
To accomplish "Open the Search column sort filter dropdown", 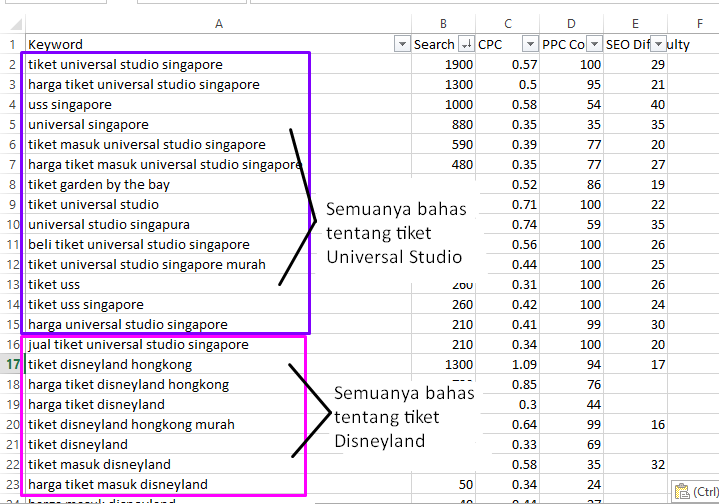I will click(x=466, y=44).
